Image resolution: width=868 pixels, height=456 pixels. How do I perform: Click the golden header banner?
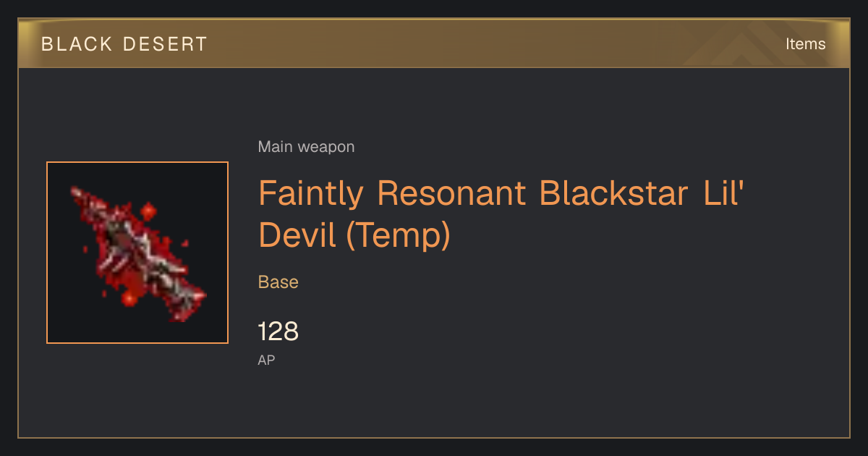(x=434, y=43)
